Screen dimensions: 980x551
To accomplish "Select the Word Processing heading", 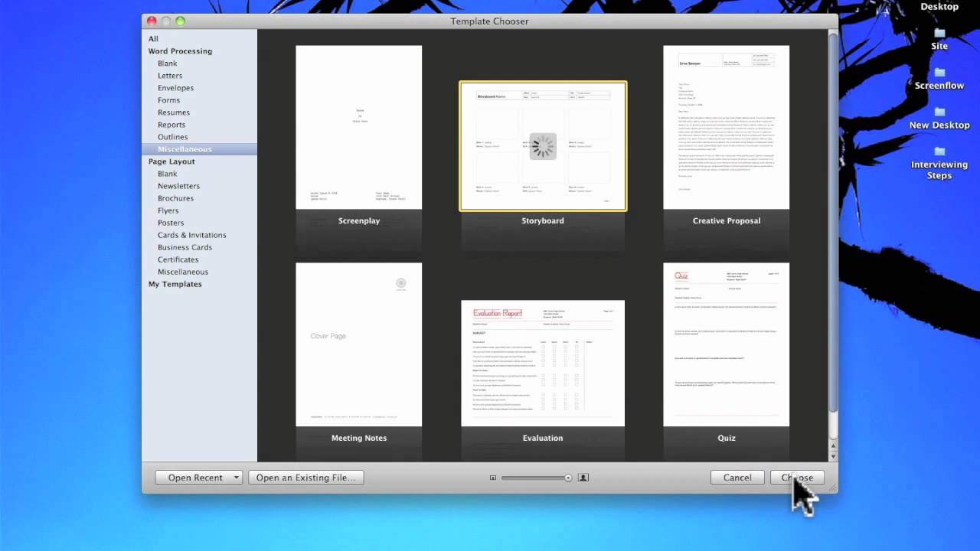I will pos(180,51).
